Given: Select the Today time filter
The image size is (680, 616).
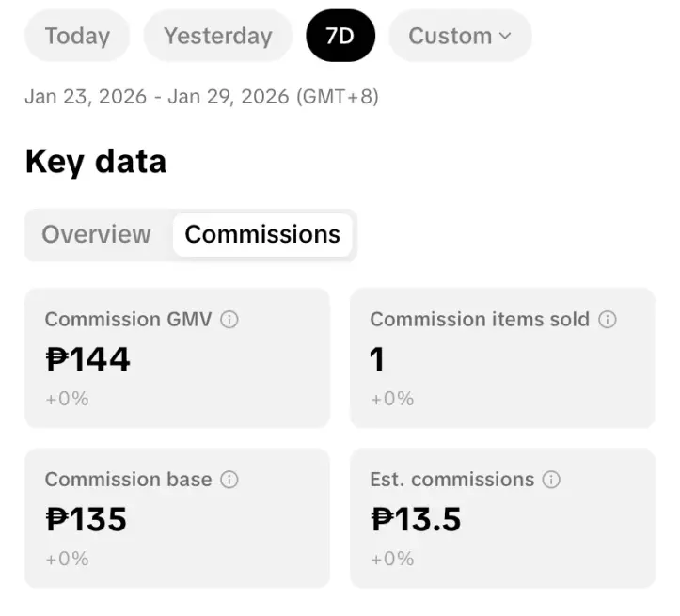Looking at the screenshot, I should point(77,36).
